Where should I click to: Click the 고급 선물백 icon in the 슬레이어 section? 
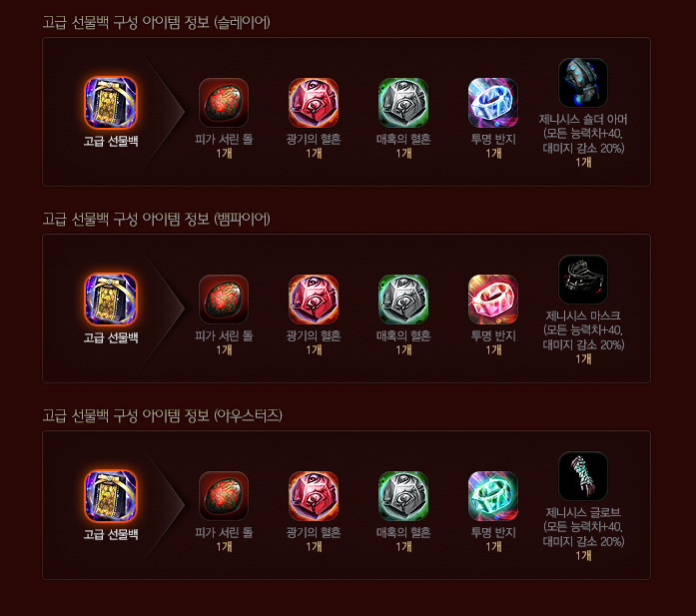pos(111,103)
